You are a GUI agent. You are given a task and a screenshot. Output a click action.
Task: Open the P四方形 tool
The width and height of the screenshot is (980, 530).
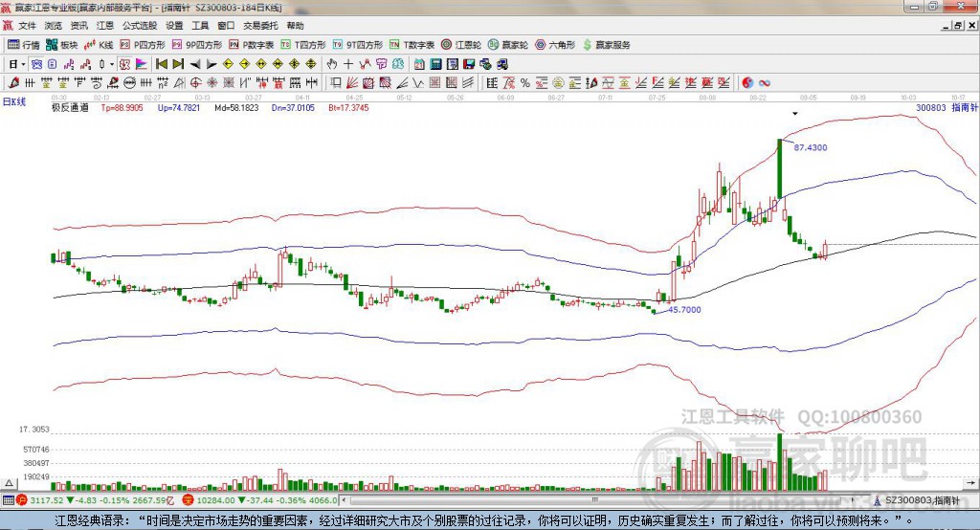(x=143, y=45)
